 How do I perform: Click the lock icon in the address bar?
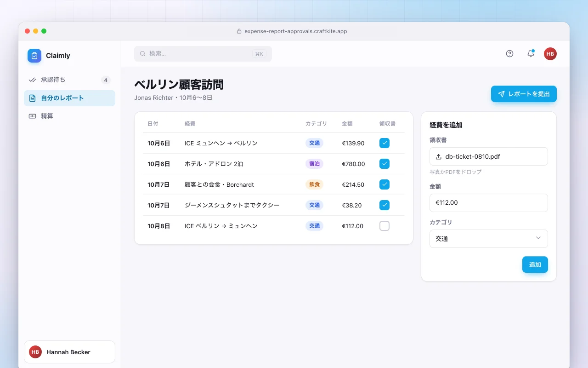tap(239, 31)
